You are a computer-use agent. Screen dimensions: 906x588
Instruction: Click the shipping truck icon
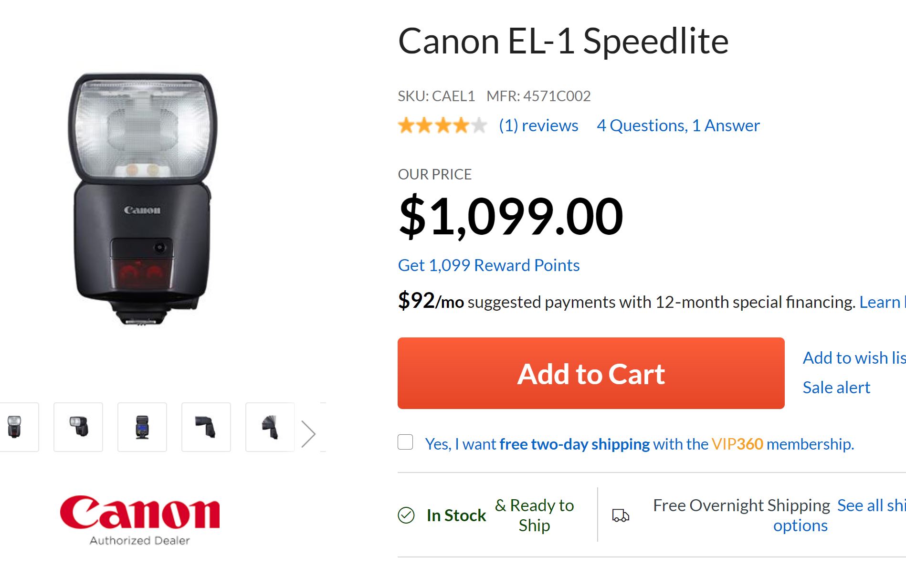pos(621,515)
